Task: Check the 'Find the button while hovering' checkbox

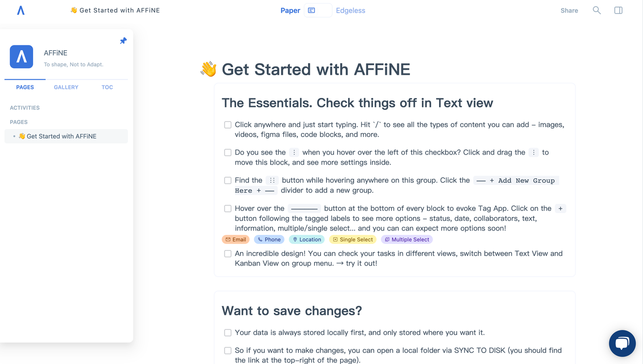Action: pos(228,180)
